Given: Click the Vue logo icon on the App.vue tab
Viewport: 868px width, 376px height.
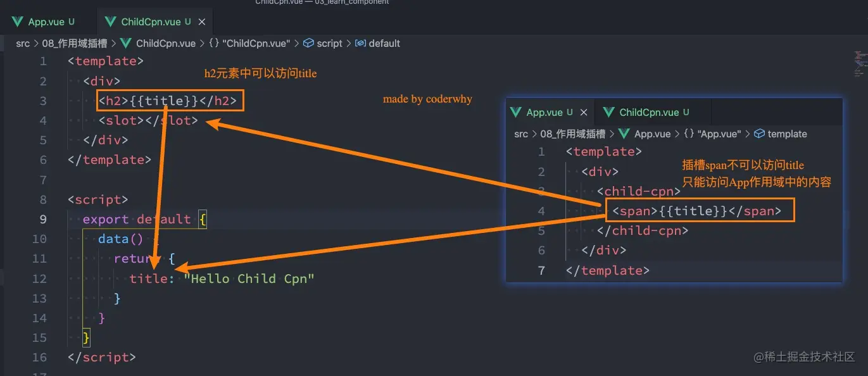Looking at the screenshot, I should tap(17, 21).
